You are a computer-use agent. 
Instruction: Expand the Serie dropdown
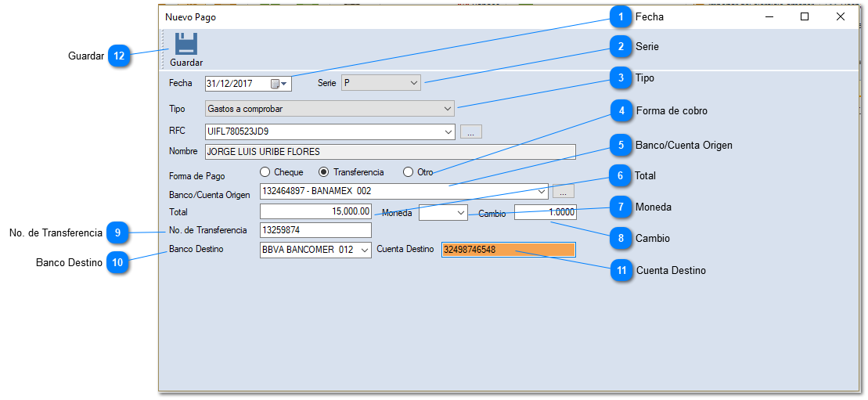414,83
